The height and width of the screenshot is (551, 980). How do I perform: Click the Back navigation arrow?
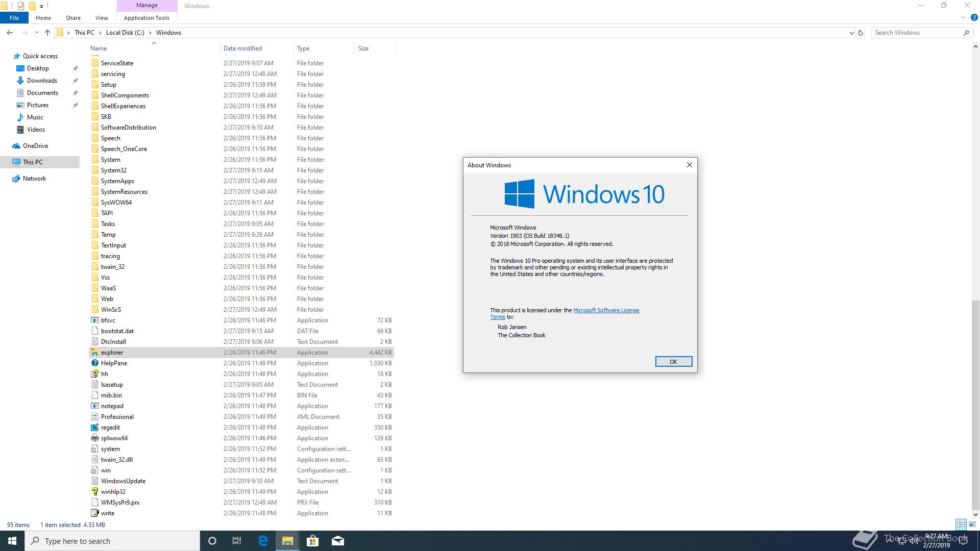(x=10, y=33)
